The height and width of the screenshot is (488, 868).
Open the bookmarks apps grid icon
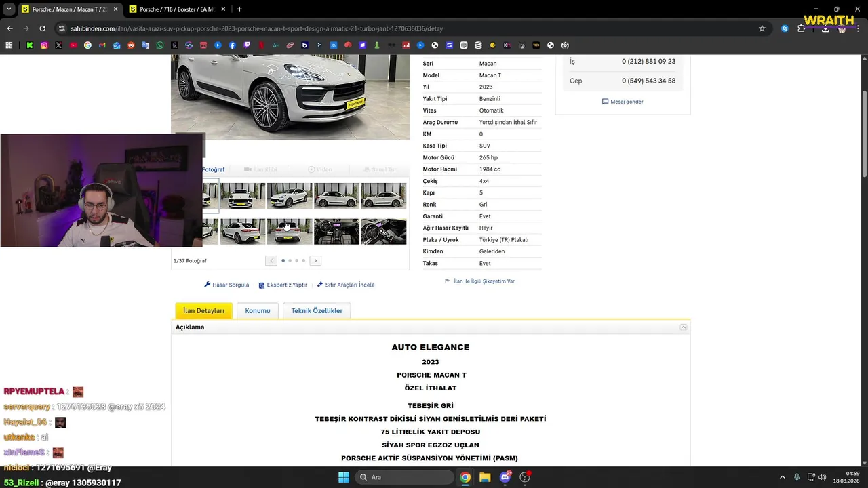9,45
